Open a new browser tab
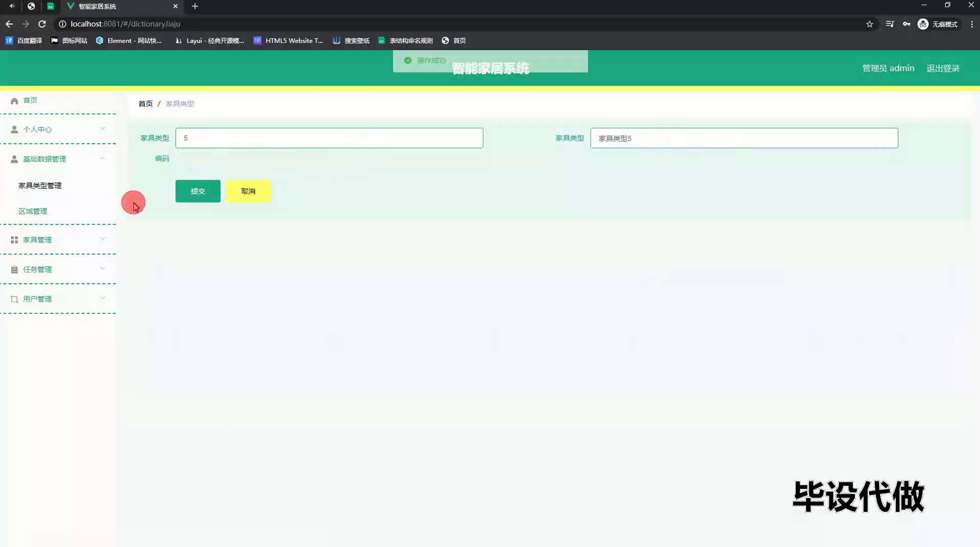Viewport: 980px width, 547px height. 195,6
